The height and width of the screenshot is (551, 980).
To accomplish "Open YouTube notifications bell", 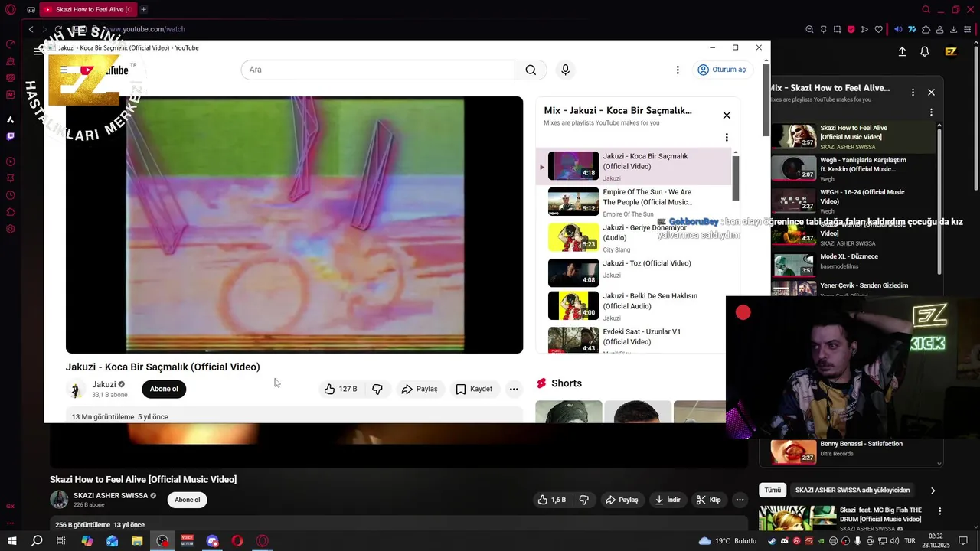I will pyautogui.click(x=925, y=51).
